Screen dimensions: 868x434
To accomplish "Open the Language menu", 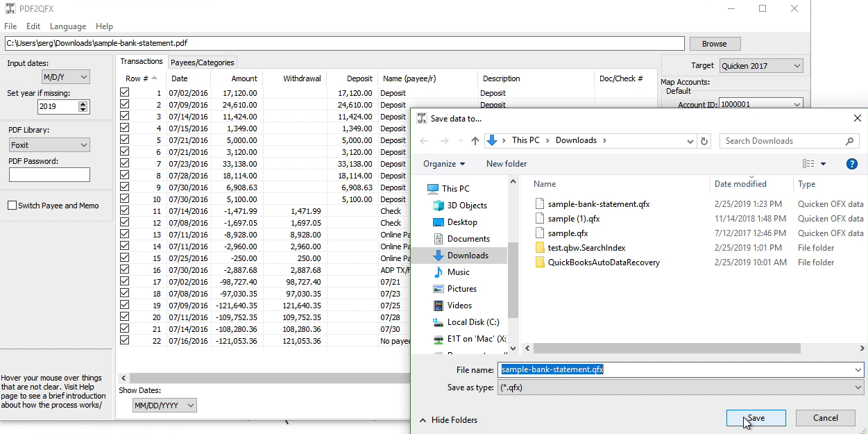I will pyautogui.click(x=68, y=26).
